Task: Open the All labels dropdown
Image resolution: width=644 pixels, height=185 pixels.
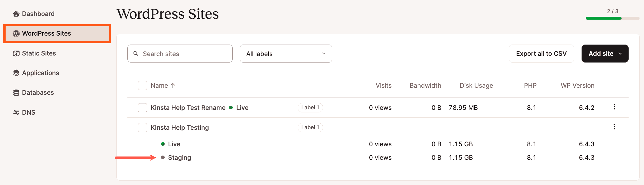Action: click(286, 53)
